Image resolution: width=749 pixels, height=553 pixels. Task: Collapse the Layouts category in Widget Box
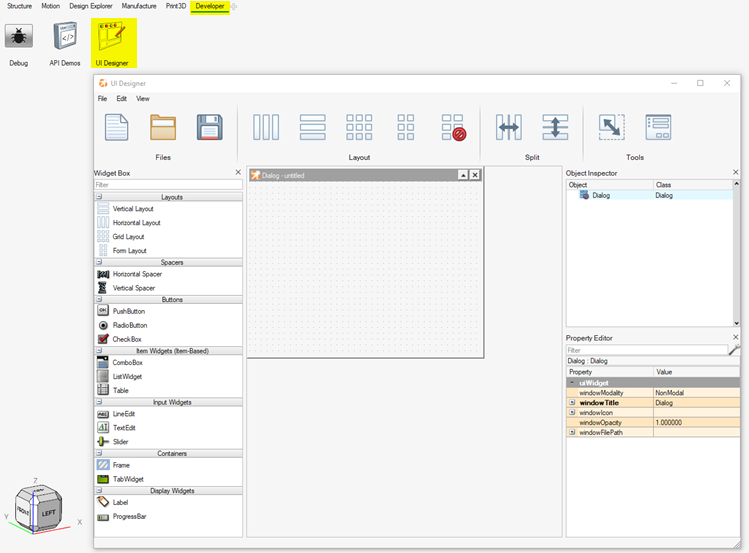click(x=100, y=197)
